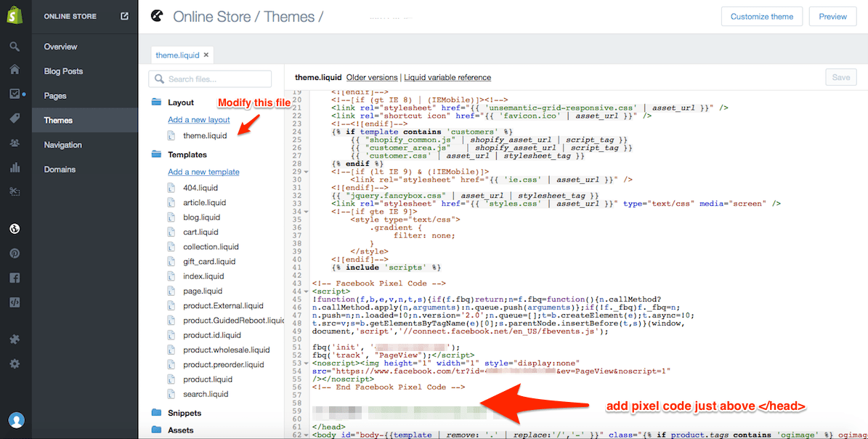The image size is (868, 439).
Task: Open the Discounts scissors icon
Action: coord(15,192)
